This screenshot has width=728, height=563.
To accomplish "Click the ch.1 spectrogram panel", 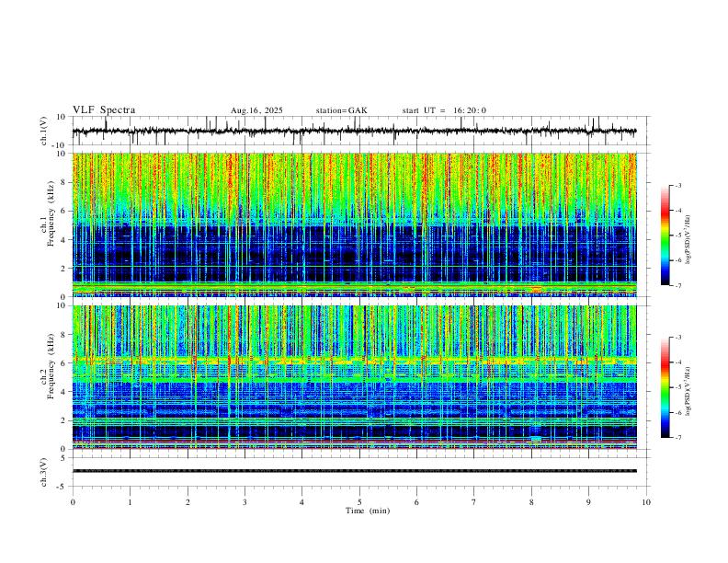I will coord(354,224).
